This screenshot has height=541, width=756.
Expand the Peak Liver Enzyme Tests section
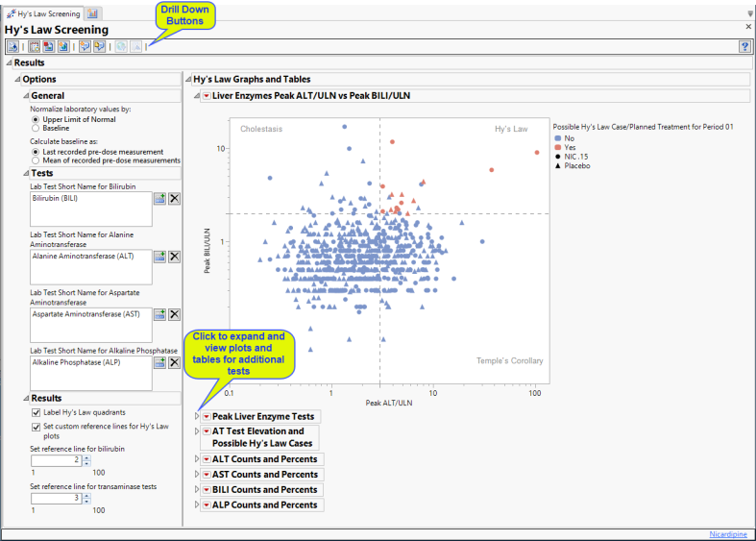pos(197,416)
